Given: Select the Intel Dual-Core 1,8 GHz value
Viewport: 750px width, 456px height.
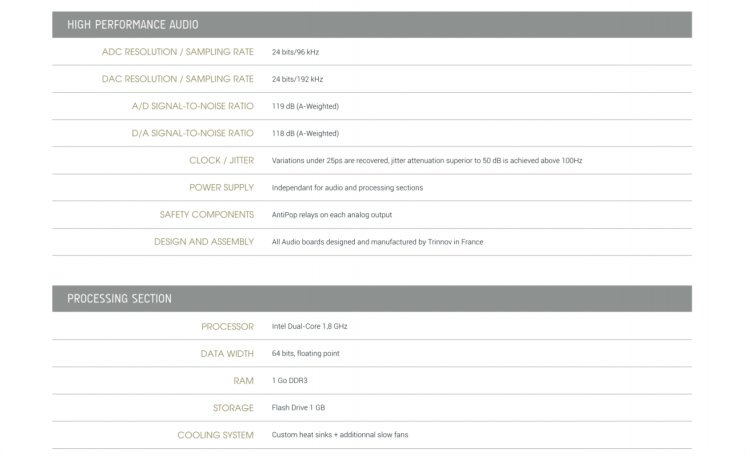Looking at the screenshot, I should pos(309,326).
